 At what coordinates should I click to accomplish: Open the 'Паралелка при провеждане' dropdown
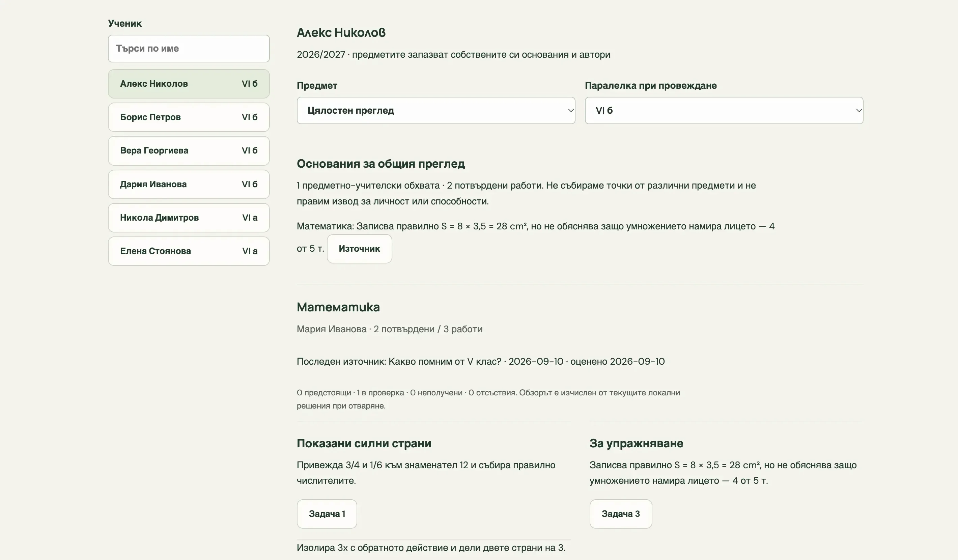[724, 110]
